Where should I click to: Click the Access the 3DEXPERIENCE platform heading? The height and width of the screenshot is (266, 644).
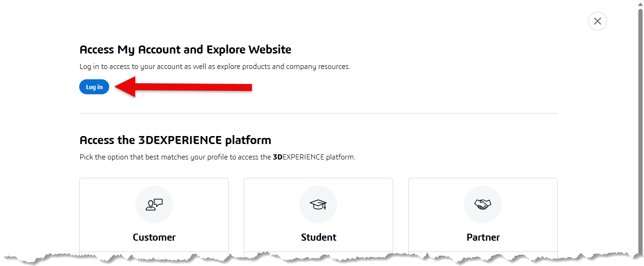tap(175, 140)
